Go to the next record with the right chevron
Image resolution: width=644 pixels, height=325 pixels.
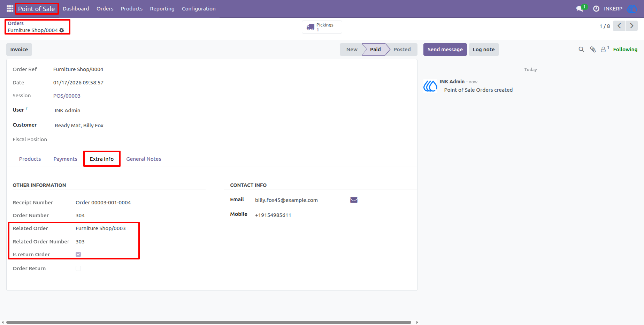[631, 26]
